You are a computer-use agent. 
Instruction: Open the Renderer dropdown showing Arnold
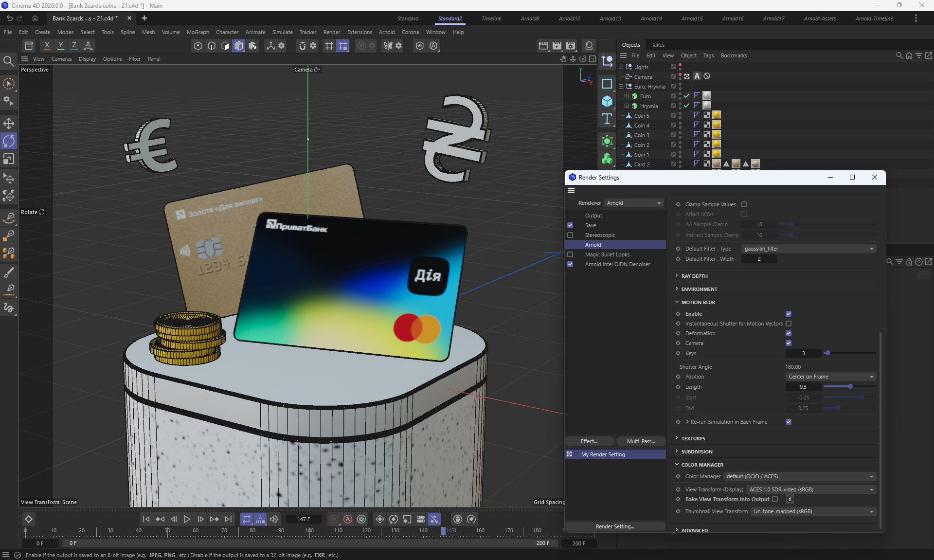click(x=633, y=203)
